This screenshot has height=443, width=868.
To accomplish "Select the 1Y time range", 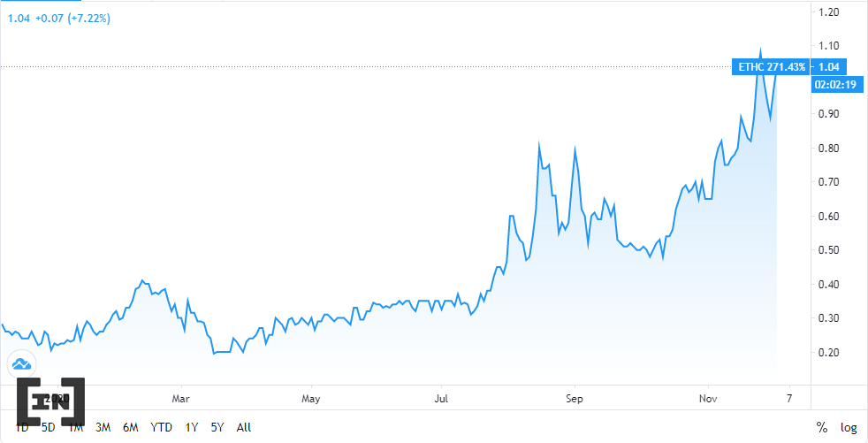I will click(192, 427).
